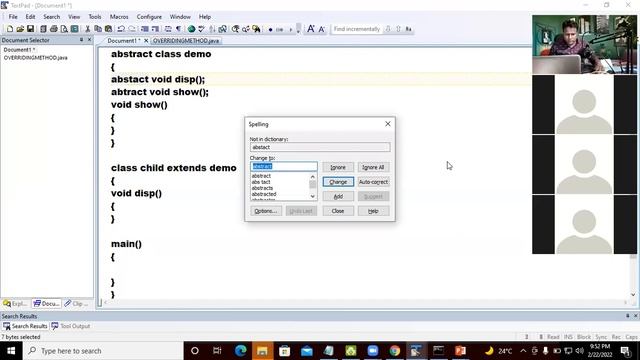Click Help button in Spelling dialog
This screenshot has width=640, height=360.
tap(373, 211)
